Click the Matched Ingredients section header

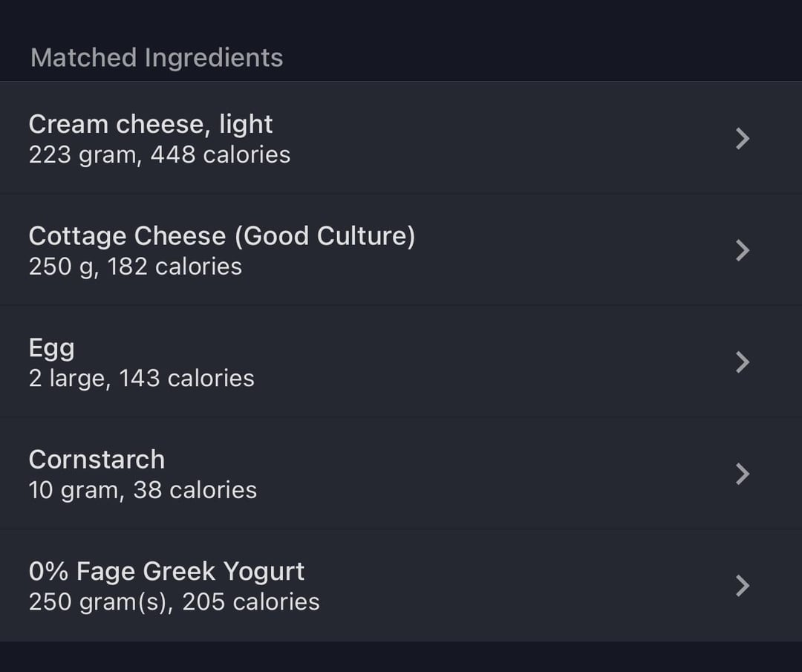[157, 58]
